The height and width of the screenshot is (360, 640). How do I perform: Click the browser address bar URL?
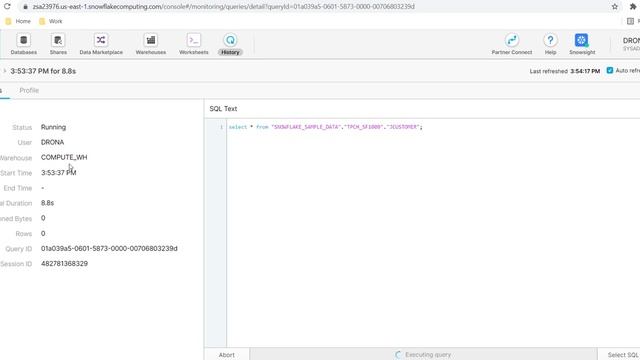pyautogui.click(x=224, y=7)
